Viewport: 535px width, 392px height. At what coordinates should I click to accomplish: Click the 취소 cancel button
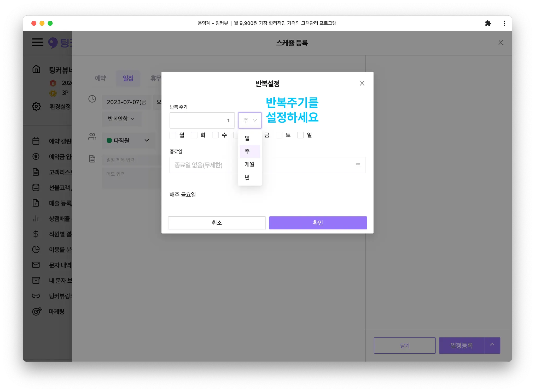[x=217, y=223]
